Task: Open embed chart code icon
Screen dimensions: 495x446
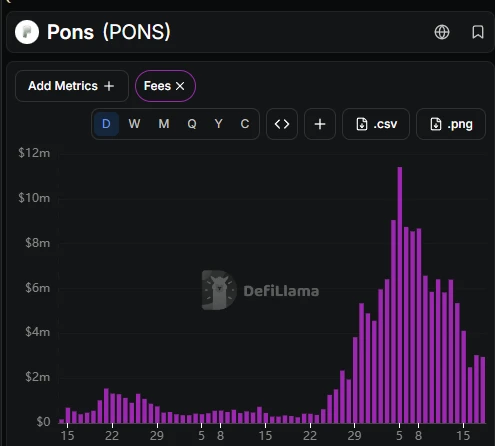Action: click(x=282, y=124)
